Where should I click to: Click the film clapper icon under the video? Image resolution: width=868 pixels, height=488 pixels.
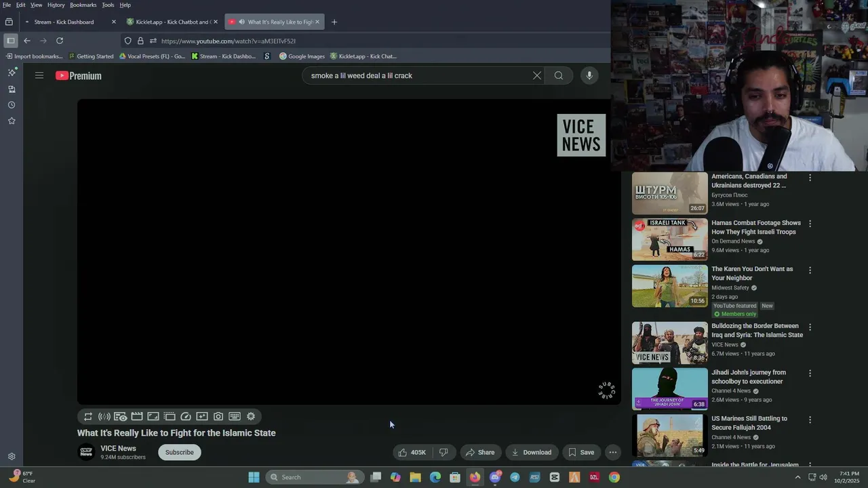[x=137, y=417]
